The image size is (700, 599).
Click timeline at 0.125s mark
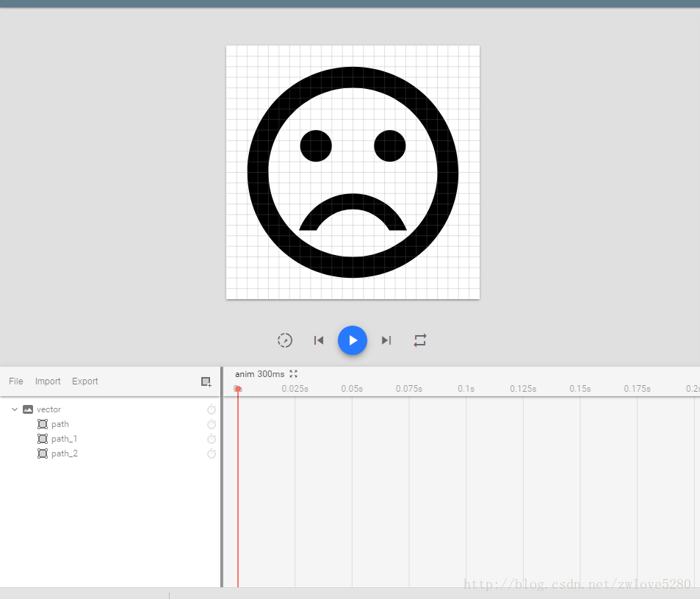[x=523, y=389]
